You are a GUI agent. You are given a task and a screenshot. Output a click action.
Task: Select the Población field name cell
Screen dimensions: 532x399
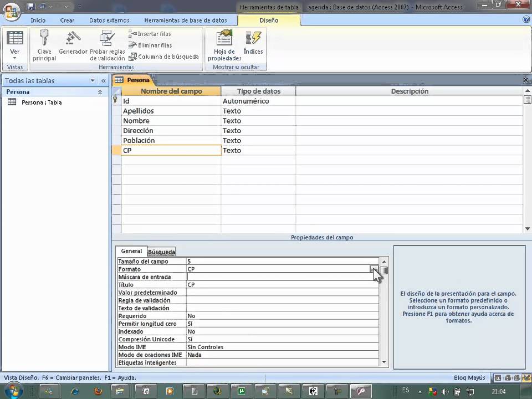click(171, 140)
